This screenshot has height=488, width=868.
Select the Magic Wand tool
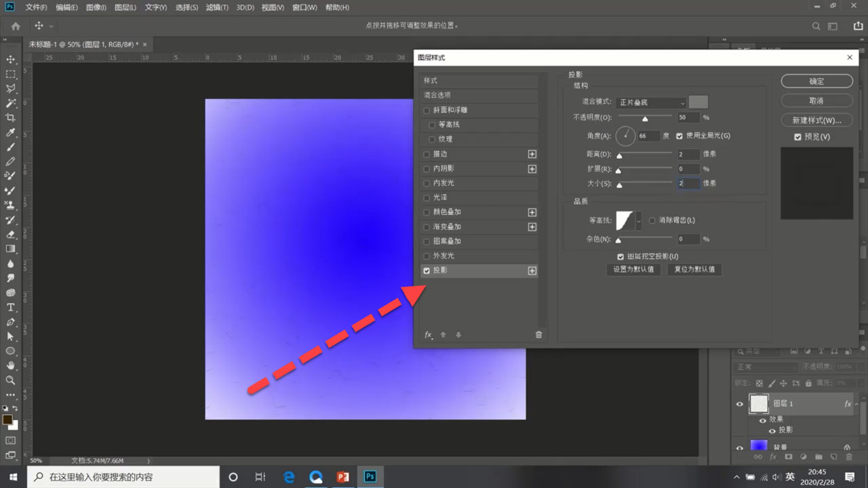click(11, 104)
